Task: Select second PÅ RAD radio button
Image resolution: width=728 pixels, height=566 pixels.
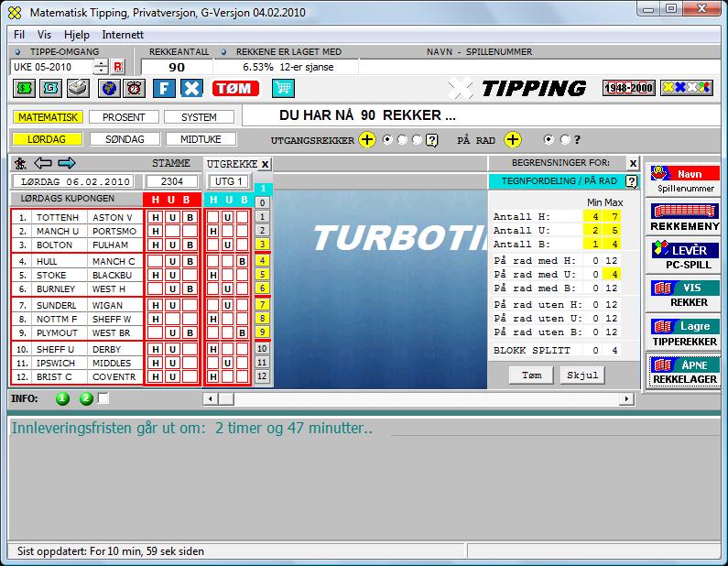Action: pos(565,139)
